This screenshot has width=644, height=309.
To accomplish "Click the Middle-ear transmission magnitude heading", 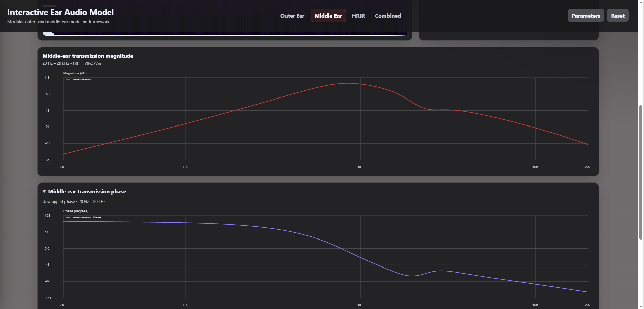I will tap(88, 56).
